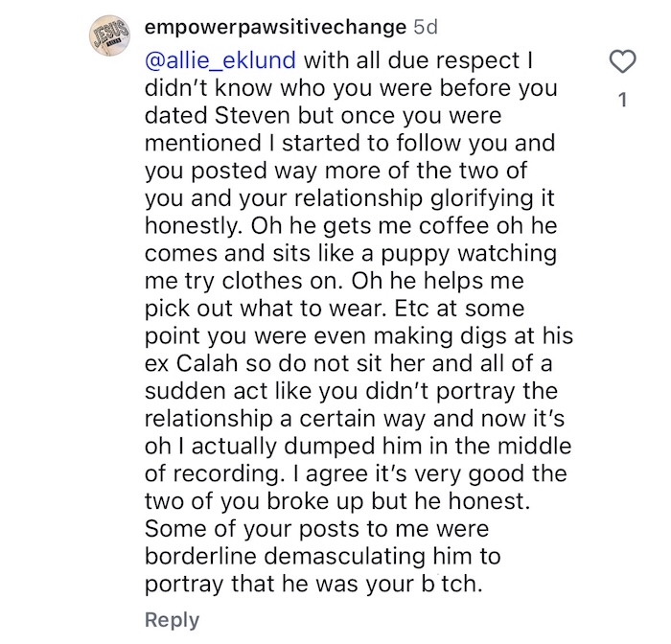Click the 5d timestamp
671x644 pixels.
[x=426, y=28]
